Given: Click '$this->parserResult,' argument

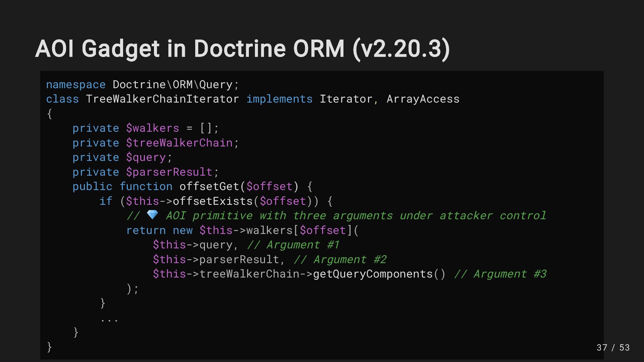Looking at the screenshot, I should coord(219,260).
